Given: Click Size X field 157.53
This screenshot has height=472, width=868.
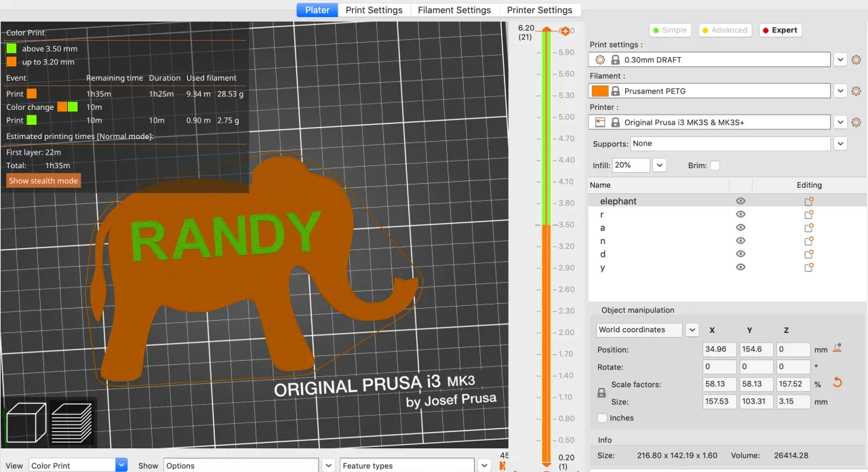Looking at the screenshot, I should point(719,401).
